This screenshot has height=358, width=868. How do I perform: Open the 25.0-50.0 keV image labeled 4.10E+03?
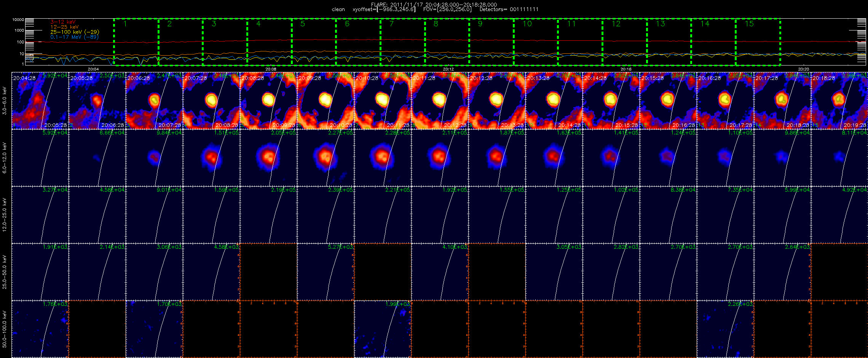(440, 272)
